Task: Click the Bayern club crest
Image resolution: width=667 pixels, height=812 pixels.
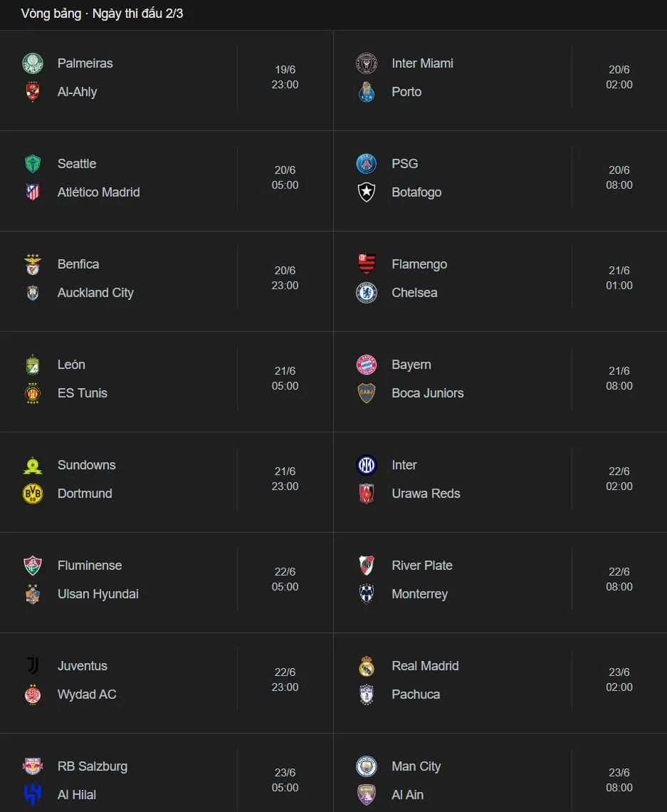Action: (367, 365)
